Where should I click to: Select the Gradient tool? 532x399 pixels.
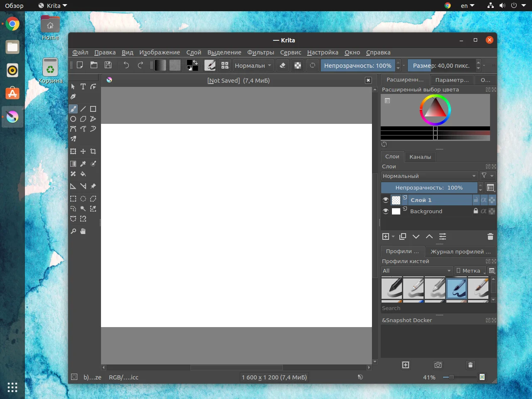73,164
